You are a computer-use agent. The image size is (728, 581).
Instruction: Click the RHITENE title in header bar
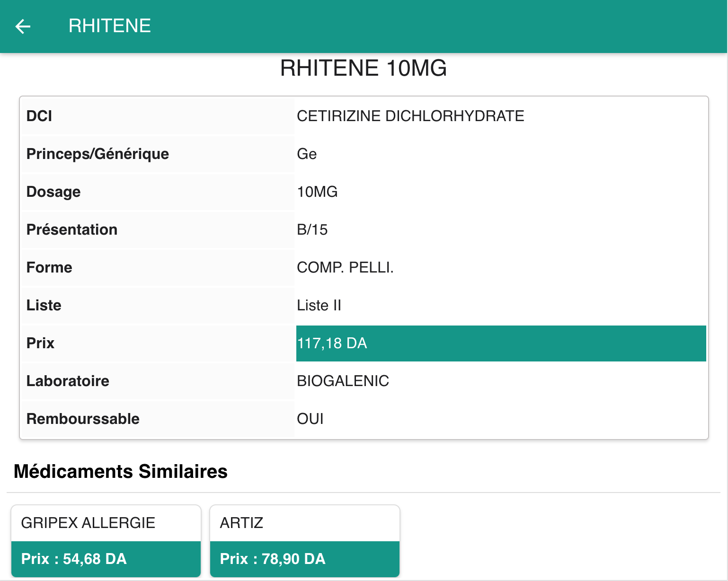click(x=109, y=26)
